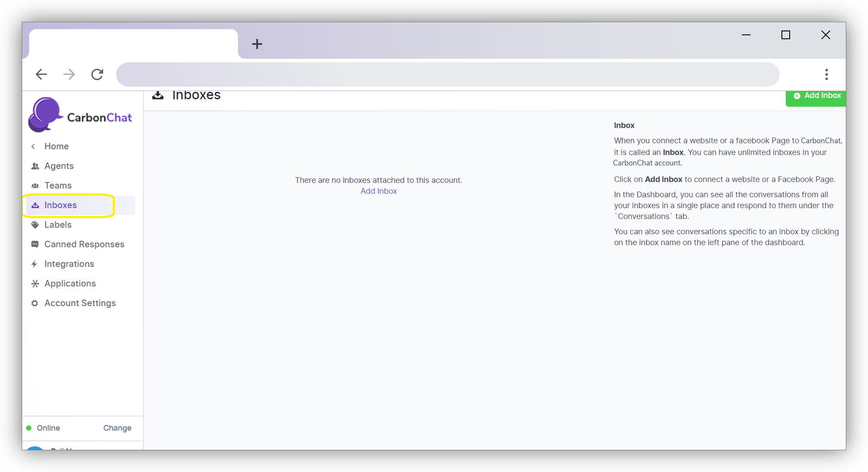Click the Labels tag icon

(35, 225)
